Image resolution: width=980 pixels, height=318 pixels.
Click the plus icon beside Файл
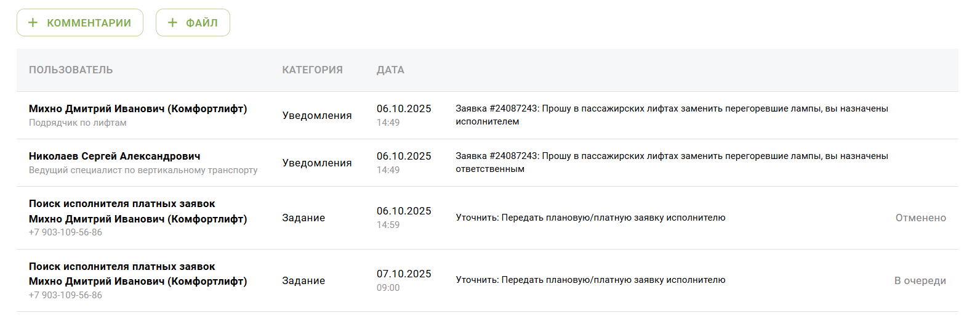(x=173, y=23)
